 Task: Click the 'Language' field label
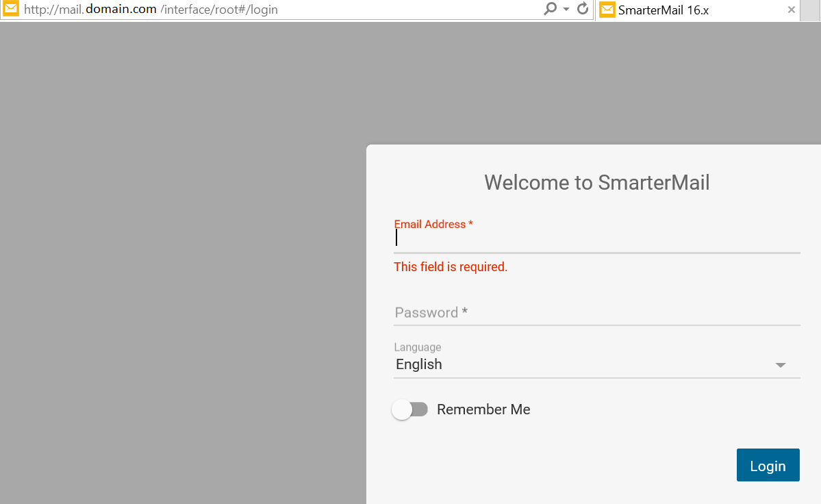pos(417,347)
